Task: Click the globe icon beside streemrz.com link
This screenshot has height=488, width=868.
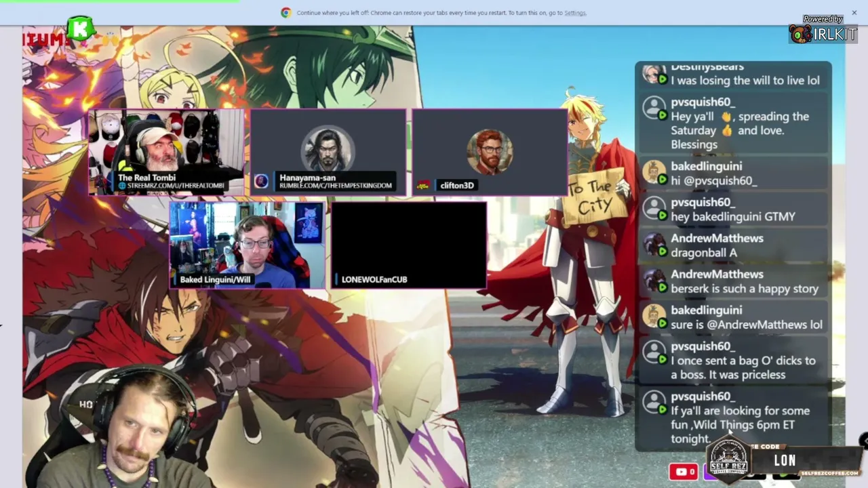Action: (122, 186)
